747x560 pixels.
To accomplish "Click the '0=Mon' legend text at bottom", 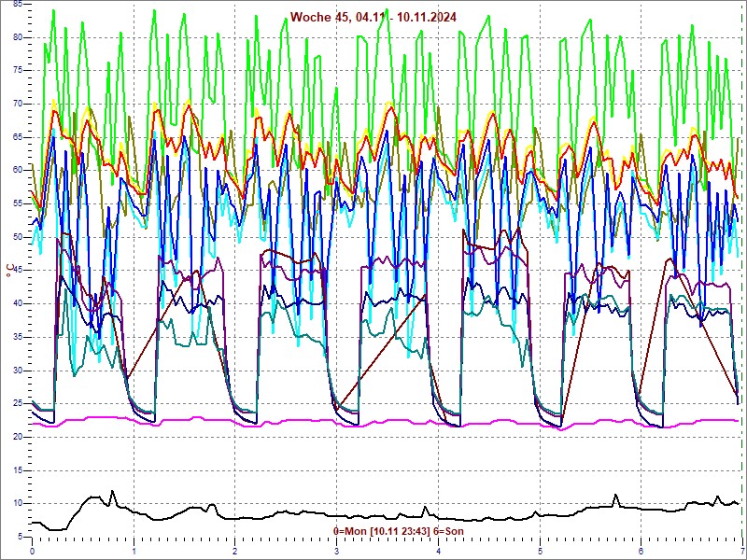I will [x=350, y=531].
